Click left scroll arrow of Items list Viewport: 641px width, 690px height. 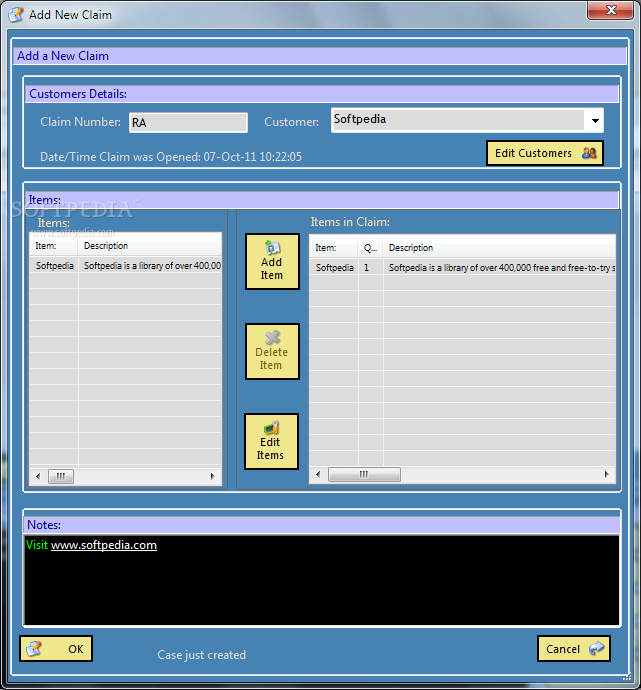click(38, 476)
